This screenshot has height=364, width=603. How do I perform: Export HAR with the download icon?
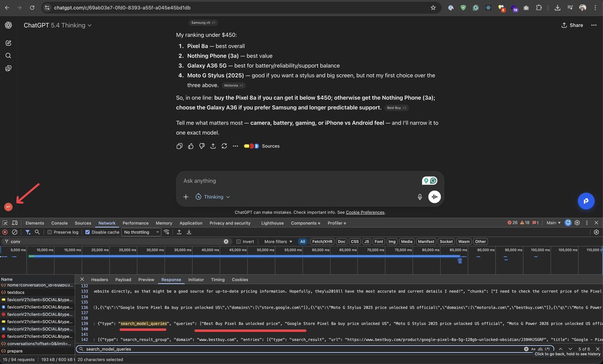coord(189,232)
